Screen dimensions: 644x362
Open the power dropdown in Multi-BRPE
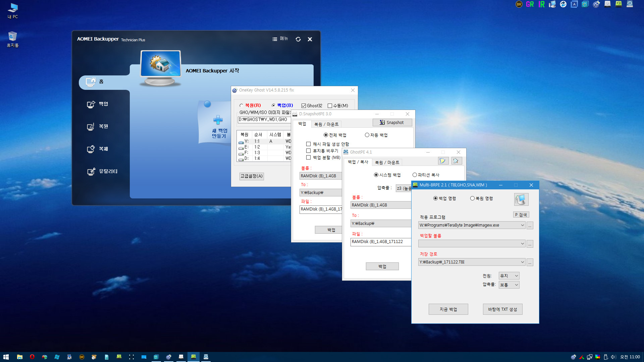point(509,276)
